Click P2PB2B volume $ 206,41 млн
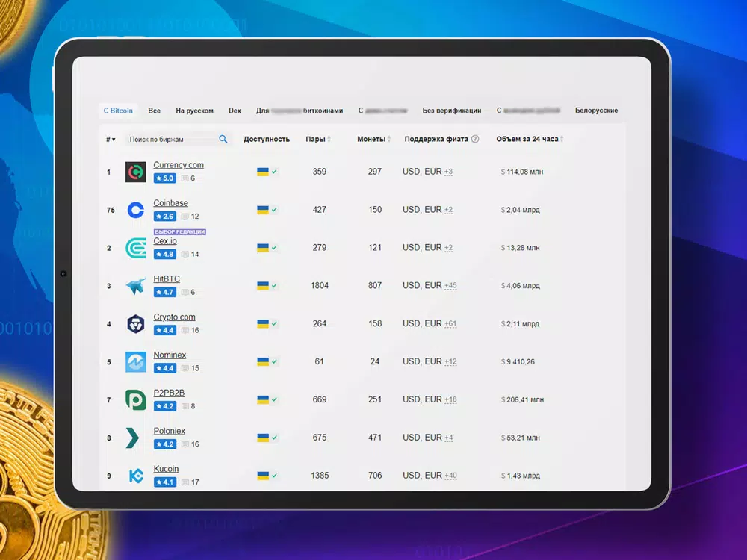 click(x=522, y=400)
